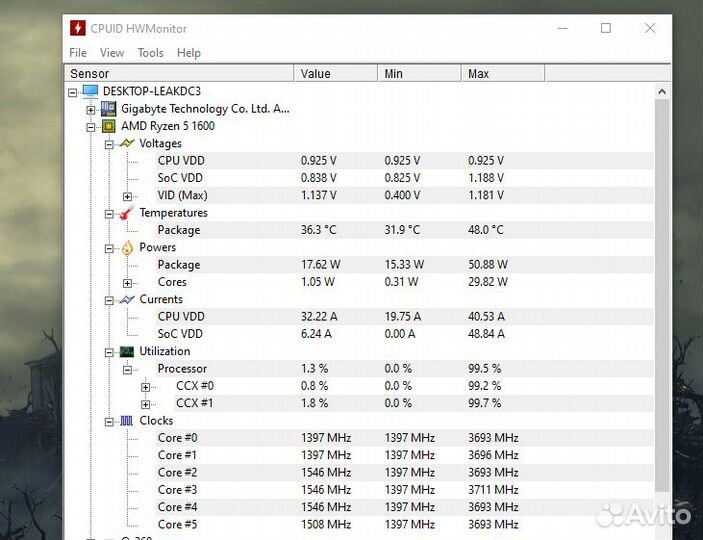Screen dimensions: 703x540
Task: Expand the VID (Max) row
Action: [x=127, y=196]
